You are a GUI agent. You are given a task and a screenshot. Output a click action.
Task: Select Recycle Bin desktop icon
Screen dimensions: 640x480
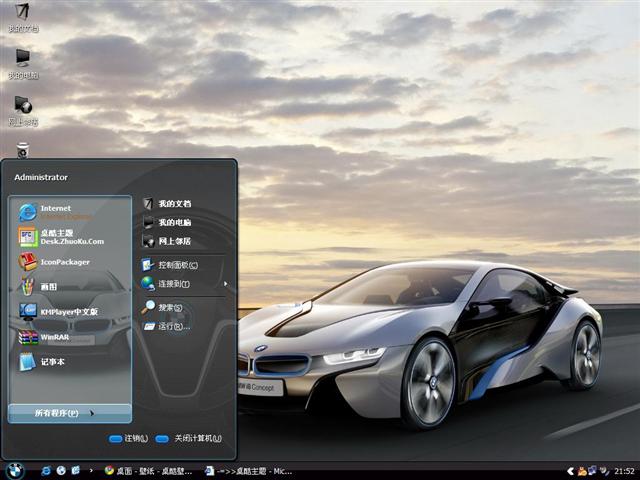click(22, 150)
